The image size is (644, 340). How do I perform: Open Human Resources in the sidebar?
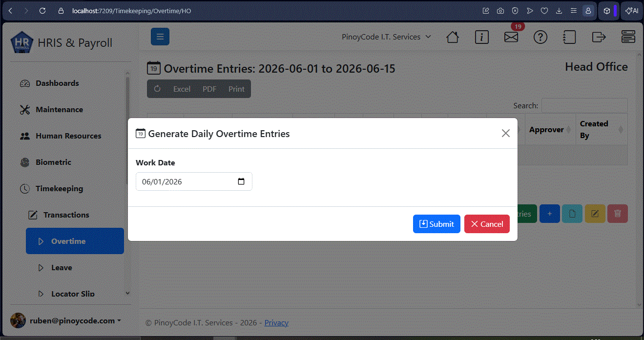click(68, 136)
